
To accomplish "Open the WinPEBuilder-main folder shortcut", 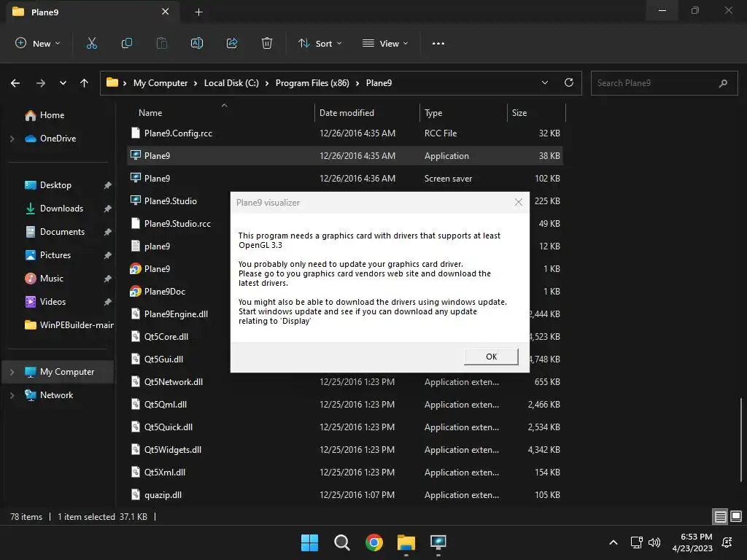I will (69, 325).
